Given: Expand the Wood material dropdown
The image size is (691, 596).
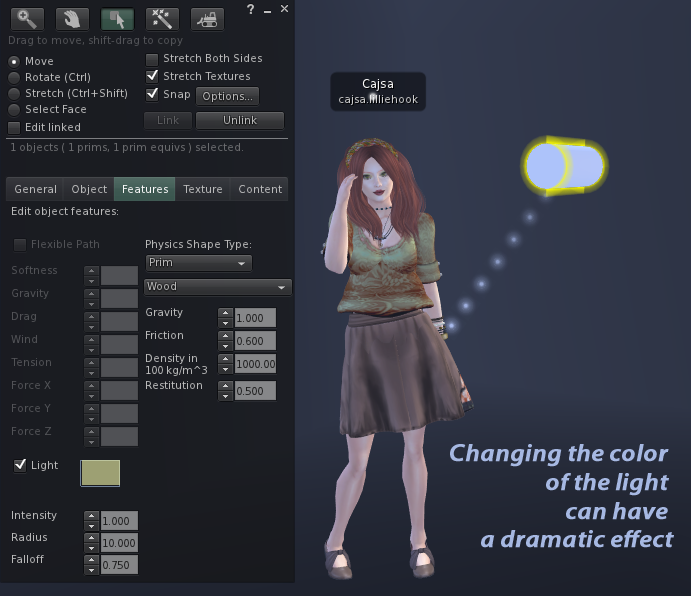Looking at the screenshot, I should pyautogui.click(x=217, y=287).
